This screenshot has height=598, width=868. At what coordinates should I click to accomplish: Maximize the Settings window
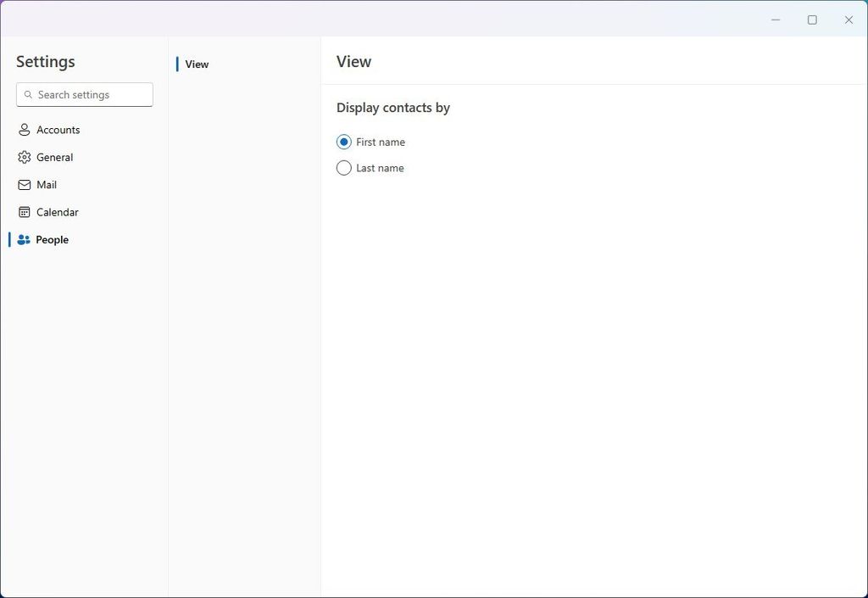(x=812, y=20)
